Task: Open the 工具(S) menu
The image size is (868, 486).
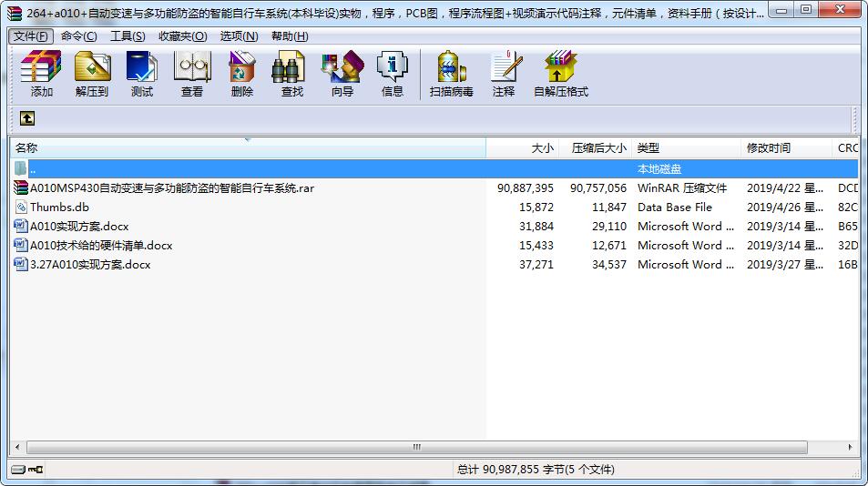Action: click(128, 36)
